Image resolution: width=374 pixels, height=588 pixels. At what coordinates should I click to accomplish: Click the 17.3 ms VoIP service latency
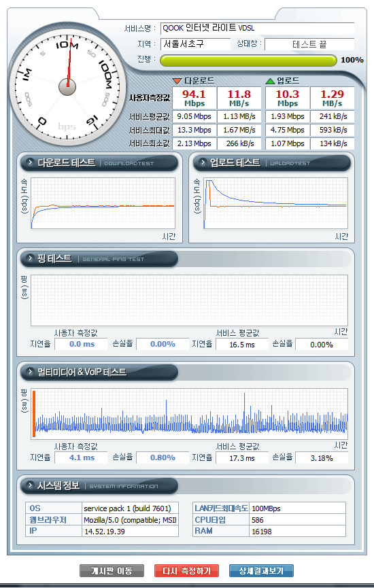(242, 458)
